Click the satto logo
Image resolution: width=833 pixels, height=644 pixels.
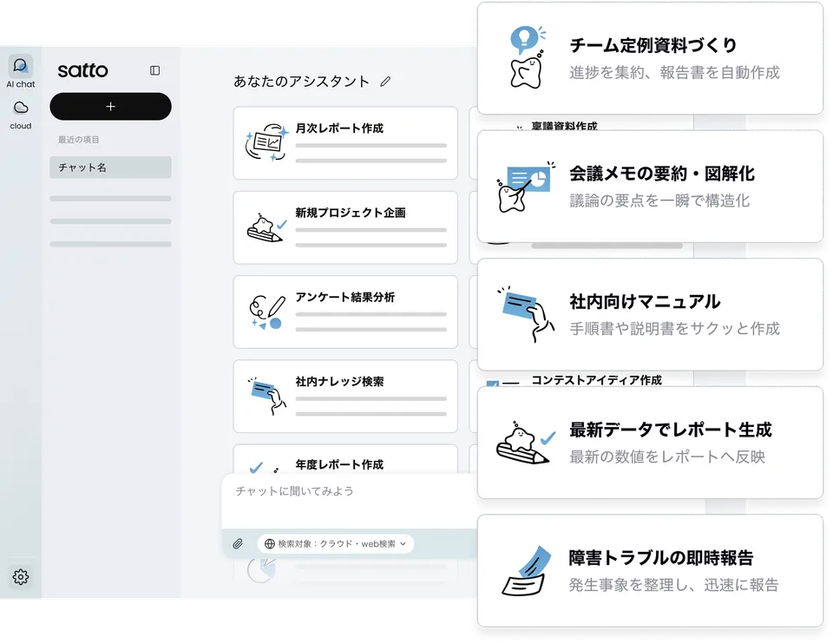click(x=83, y=69)
